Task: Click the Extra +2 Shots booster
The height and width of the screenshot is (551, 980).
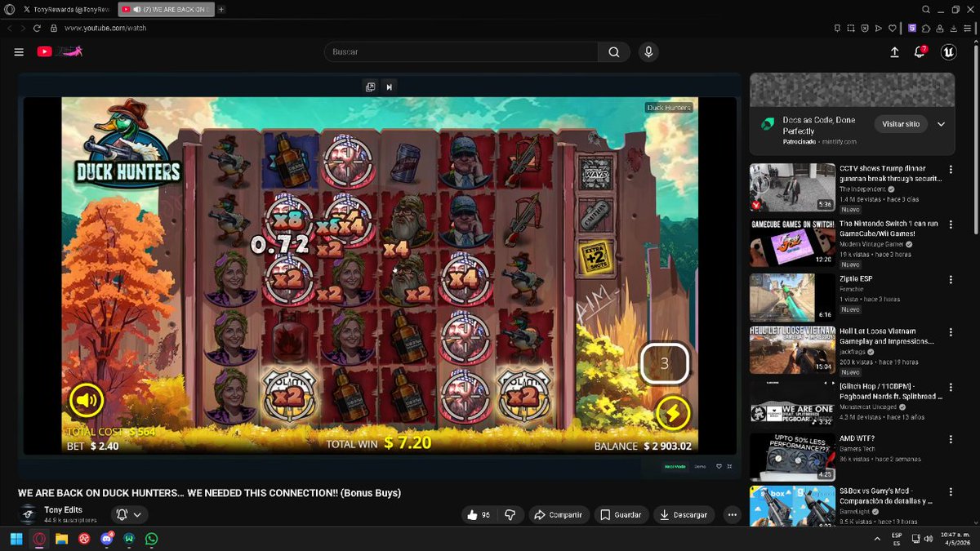Action: pyautogui.click(x=596, y=256)
